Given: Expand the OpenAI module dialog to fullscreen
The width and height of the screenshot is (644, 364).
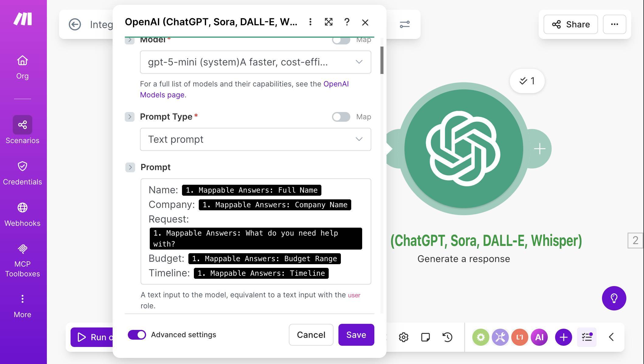Looking at the screenshot, I should pos(328,22).
